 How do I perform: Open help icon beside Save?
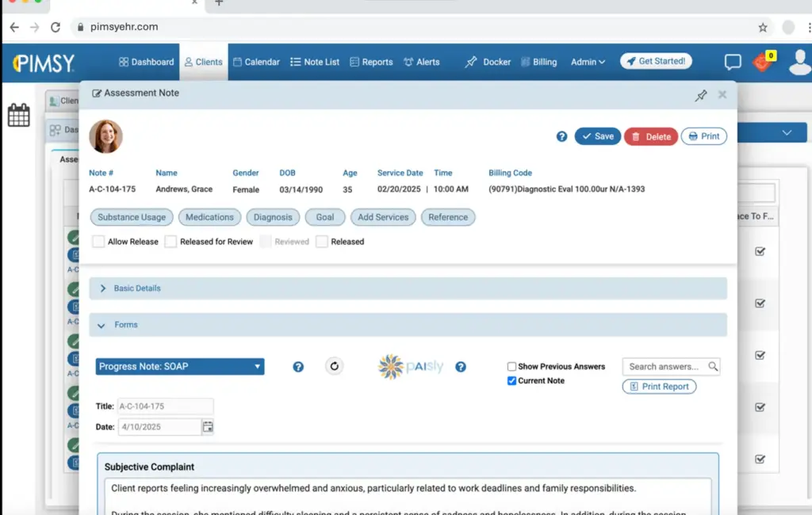tap(562, 136)
